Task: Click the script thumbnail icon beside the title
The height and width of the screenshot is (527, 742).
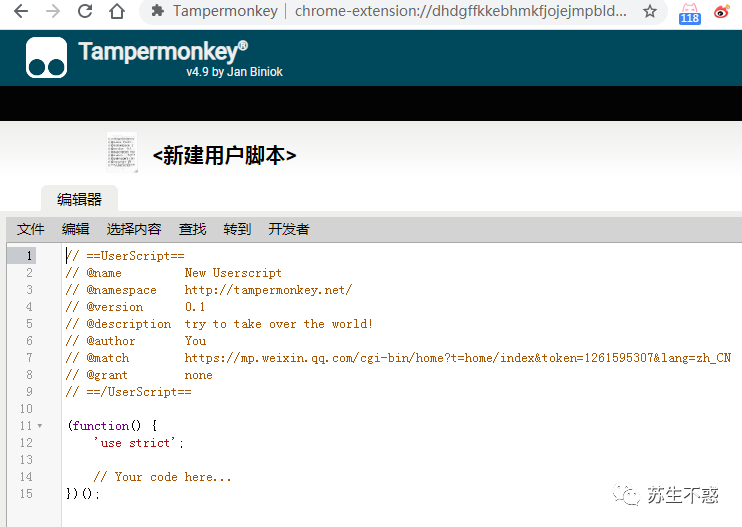Action: (122, 152)
